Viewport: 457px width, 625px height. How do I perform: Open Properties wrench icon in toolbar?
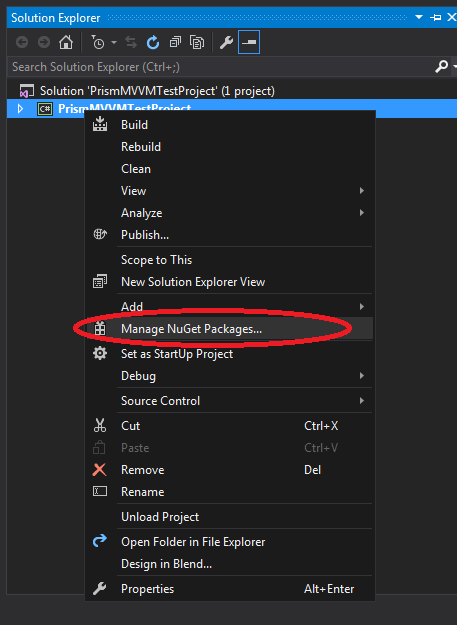click(x=226, y=42)
